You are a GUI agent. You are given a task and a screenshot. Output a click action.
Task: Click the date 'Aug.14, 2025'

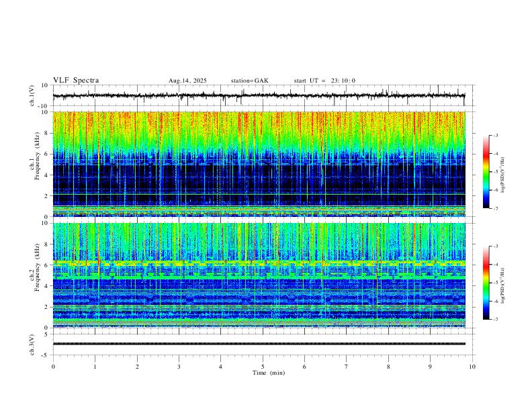[x=187, y=81]
